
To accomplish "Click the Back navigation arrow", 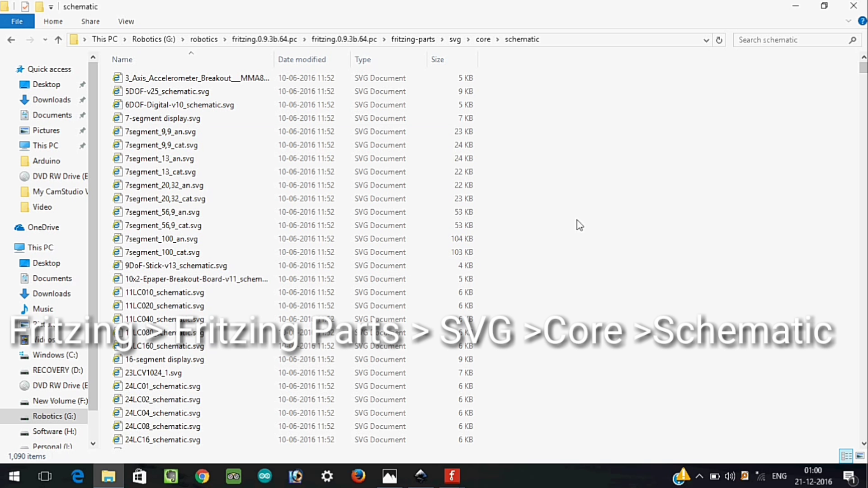I will [11, 40].
